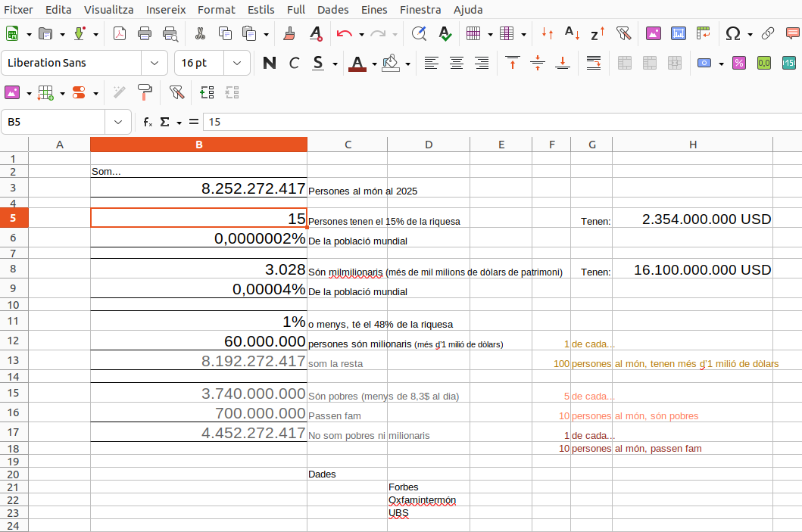Click the spelling check icon
Screen dimensions: 802x532
pyautogui.click(x=445, y=34)
